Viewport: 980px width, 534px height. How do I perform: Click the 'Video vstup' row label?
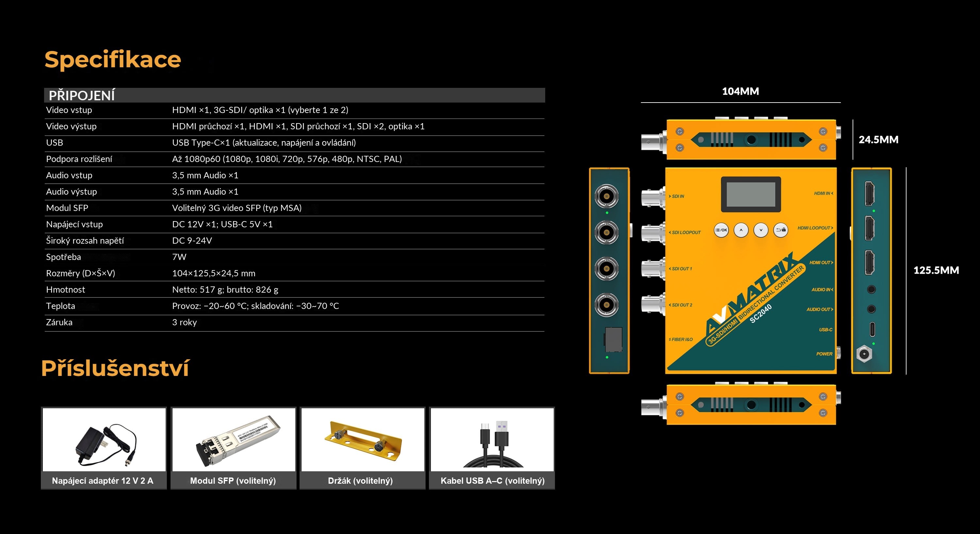tap(69, 110)
